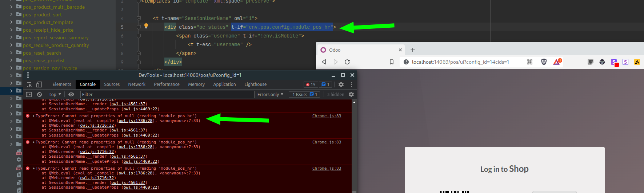Open the Lighthouse tab
Image resolution: width=644 pixels, height=193 pixels.
[255, 84]
